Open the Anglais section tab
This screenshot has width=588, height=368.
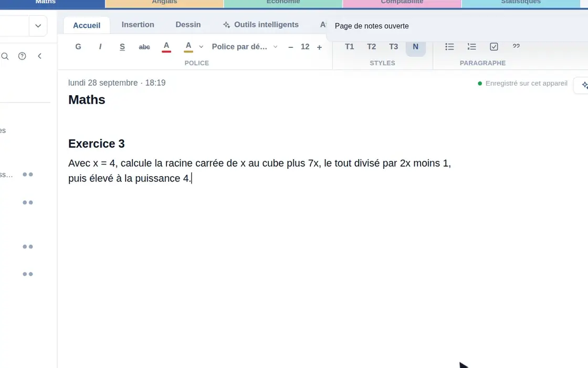pyautogui.click(x=164, y=3)
